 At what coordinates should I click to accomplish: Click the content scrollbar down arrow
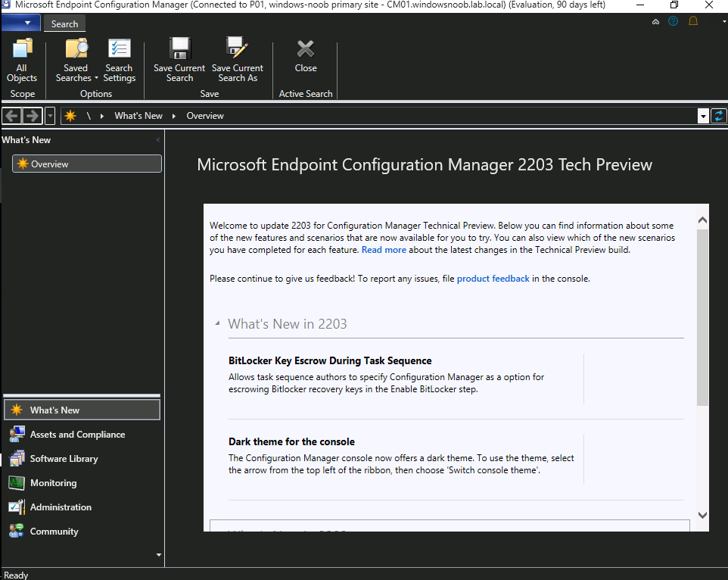pyautogui.click(x=703, y=515)
